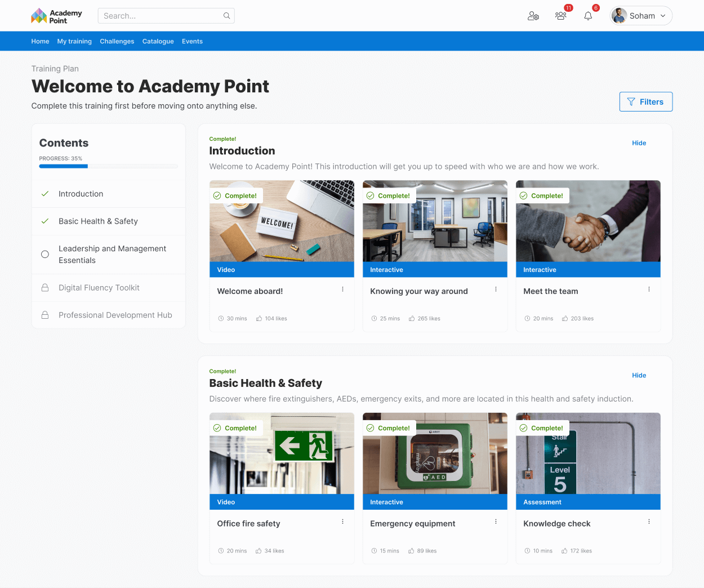Click the training progress bar
The height and width of the screenshot is (588, 704).
coord(109,166)
